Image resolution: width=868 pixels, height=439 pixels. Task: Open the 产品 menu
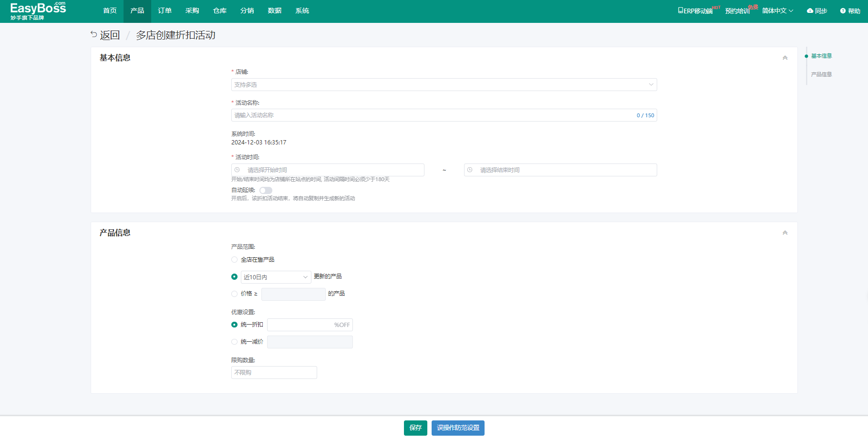(x=137, y=11)
